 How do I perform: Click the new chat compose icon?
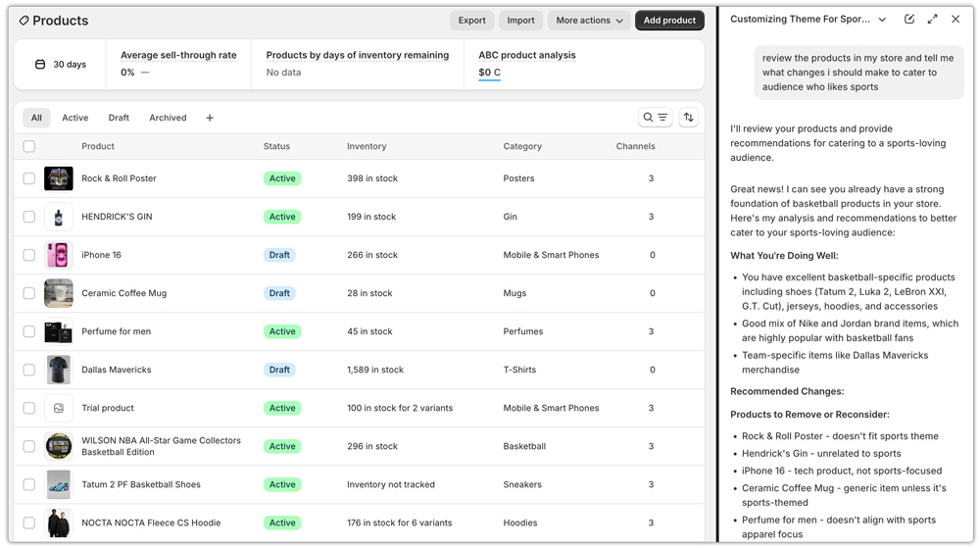[909, 20]
